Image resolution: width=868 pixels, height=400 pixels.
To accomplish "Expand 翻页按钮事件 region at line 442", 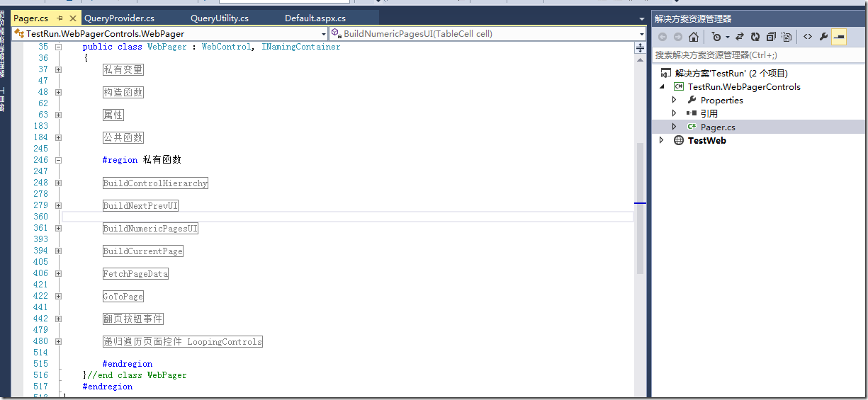I will point(58,319).
